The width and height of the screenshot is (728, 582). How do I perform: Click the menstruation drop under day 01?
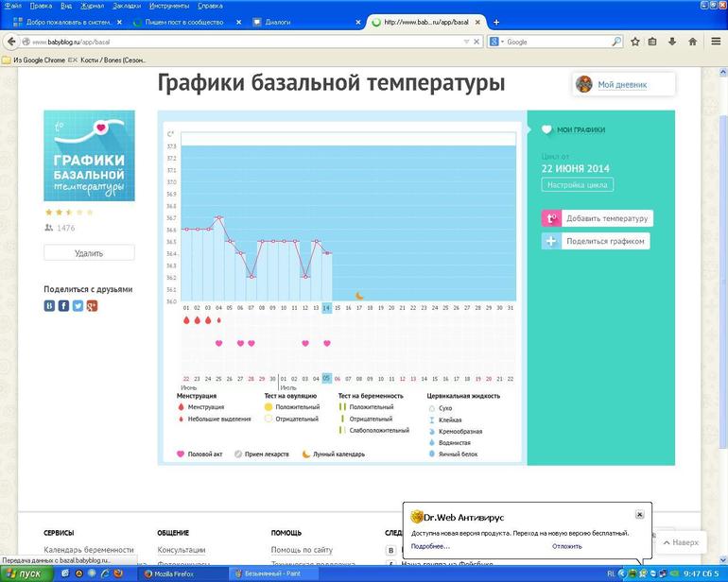[x=186, y=320]
